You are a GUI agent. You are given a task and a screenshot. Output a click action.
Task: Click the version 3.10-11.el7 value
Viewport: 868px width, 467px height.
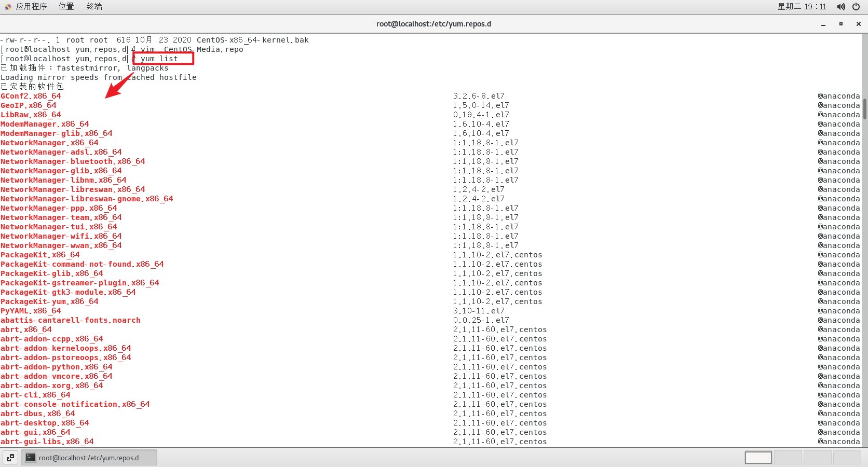point(479,311)
